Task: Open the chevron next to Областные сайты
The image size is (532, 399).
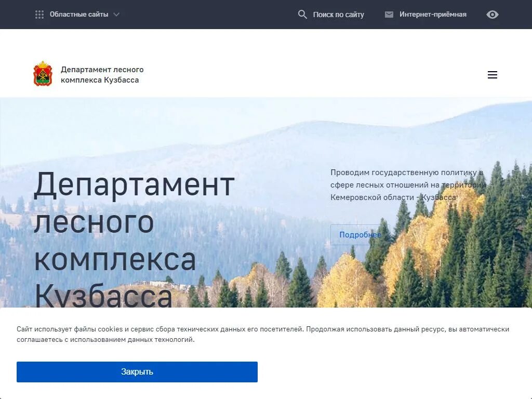Action: point(116,15)
